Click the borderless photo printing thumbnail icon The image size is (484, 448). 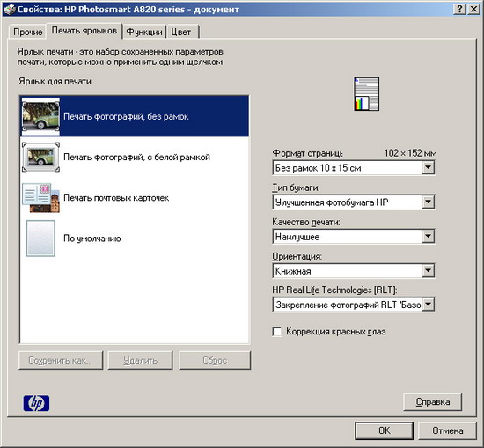pyautogui.click(x=40, y=116)
